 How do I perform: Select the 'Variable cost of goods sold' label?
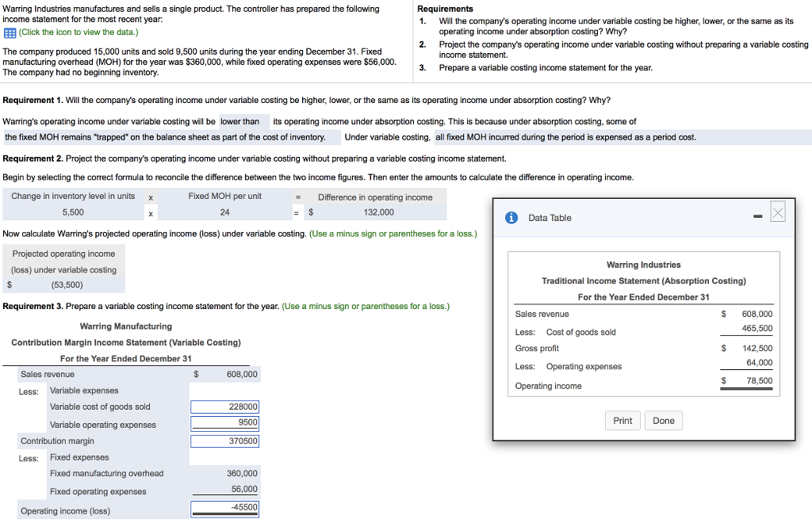[x=100, y=407]
